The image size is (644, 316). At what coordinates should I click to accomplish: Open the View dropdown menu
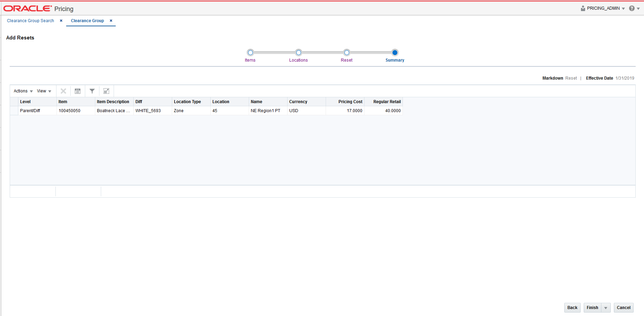tap(44, 91)
